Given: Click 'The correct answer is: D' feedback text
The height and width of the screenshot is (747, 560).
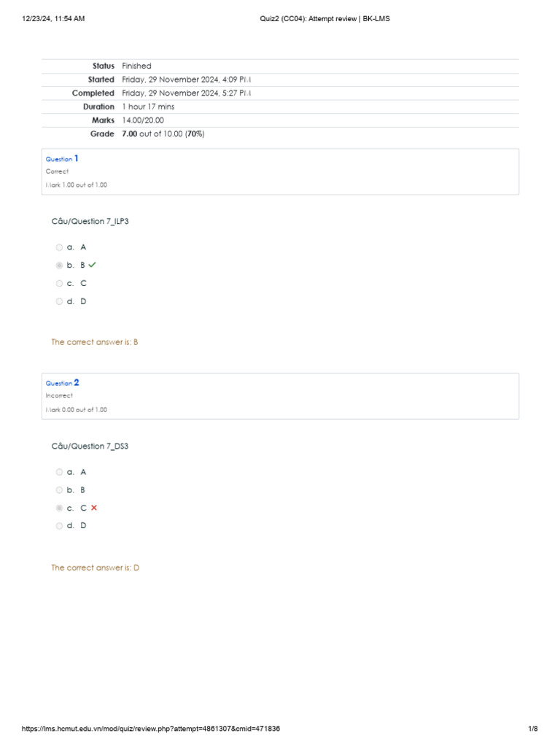Looking at the screenshot, I should click(x=95, y=568).
